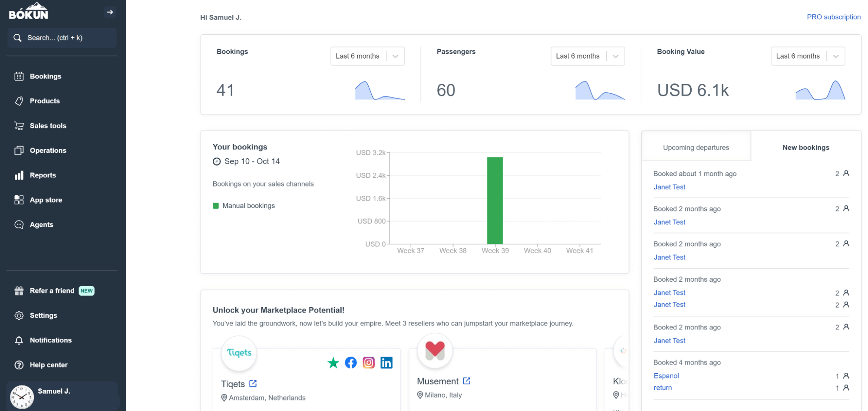Open the App store section
Image resolution: width=868 pixels, height=411 pixels.
pyautogui.click(x=19, y=200)
